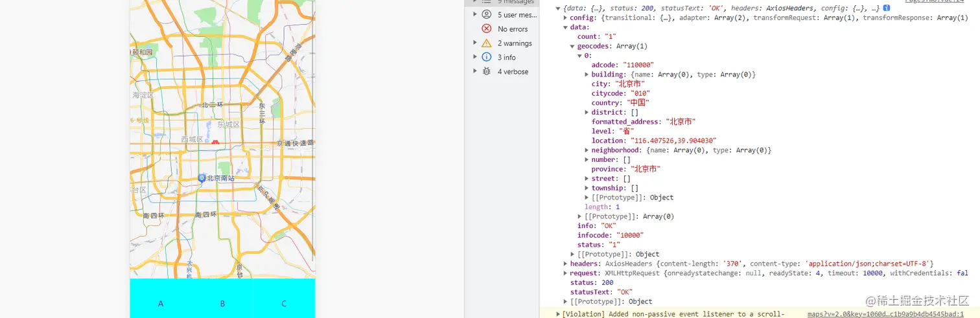Click the user messages person icon
The width and height of the screenshot is (980, 318).
point(486,14)
